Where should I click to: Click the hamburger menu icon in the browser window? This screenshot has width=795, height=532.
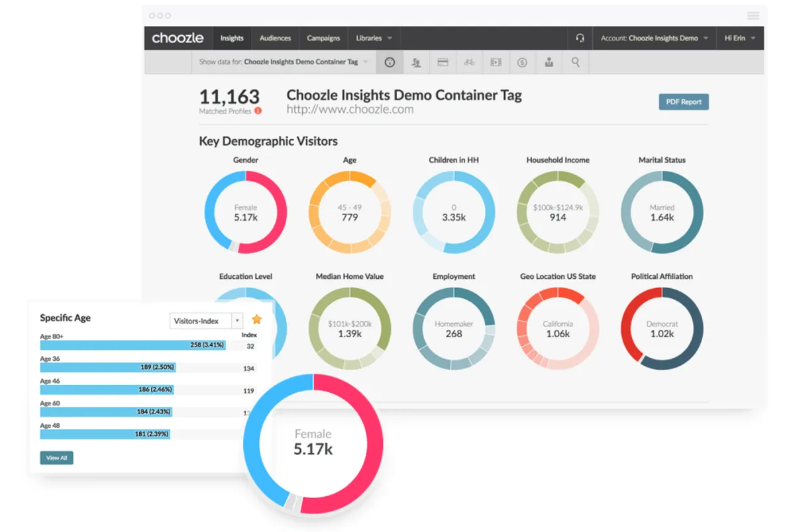[753, 16]
